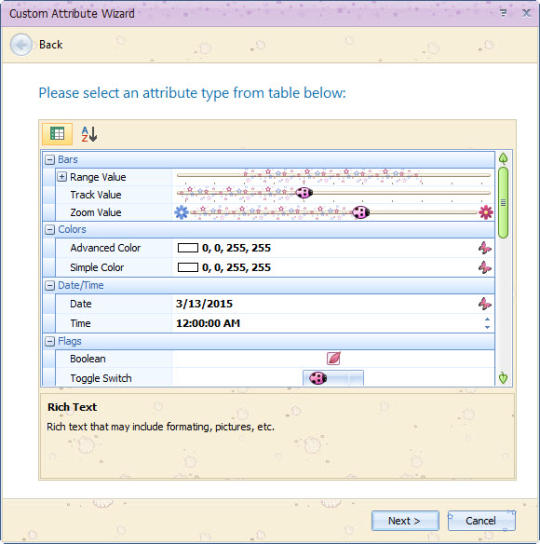Expand the Range Value row
The height and width of the screenshot is (544, 540).
coord(61,177)
